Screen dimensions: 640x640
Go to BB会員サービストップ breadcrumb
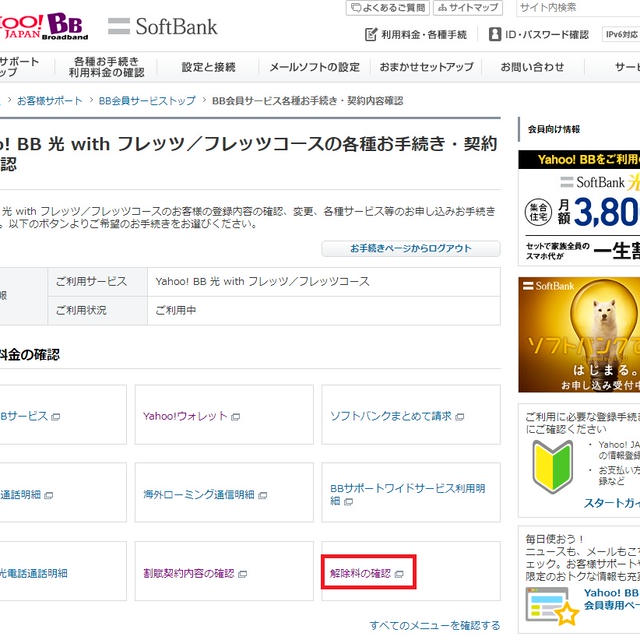click(147, 101)
